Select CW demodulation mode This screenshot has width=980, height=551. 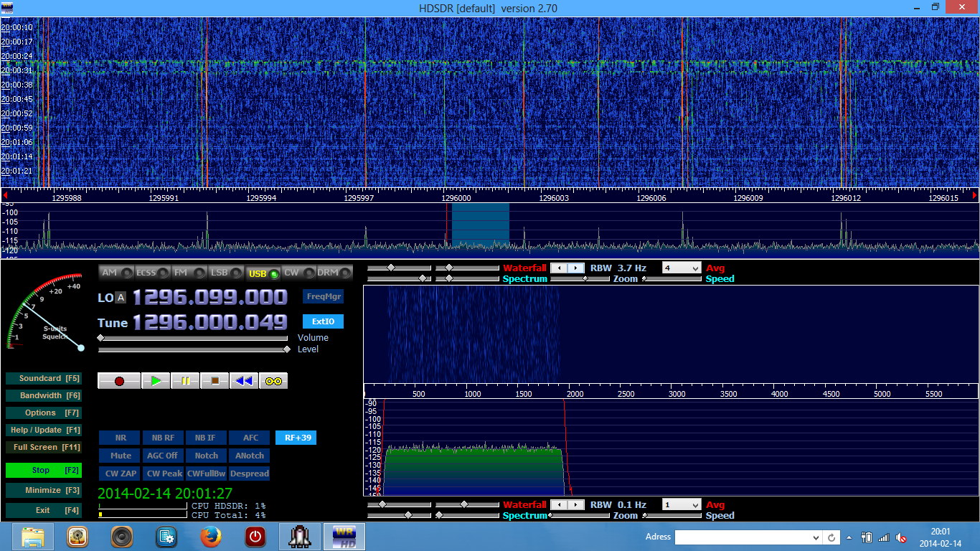click(x=298, y=273)
